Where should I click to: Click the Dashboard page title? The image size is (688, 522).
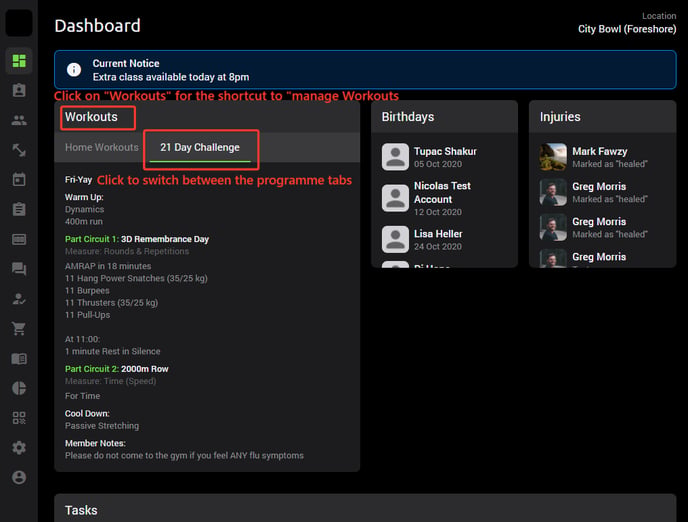[x=97, y=26]
